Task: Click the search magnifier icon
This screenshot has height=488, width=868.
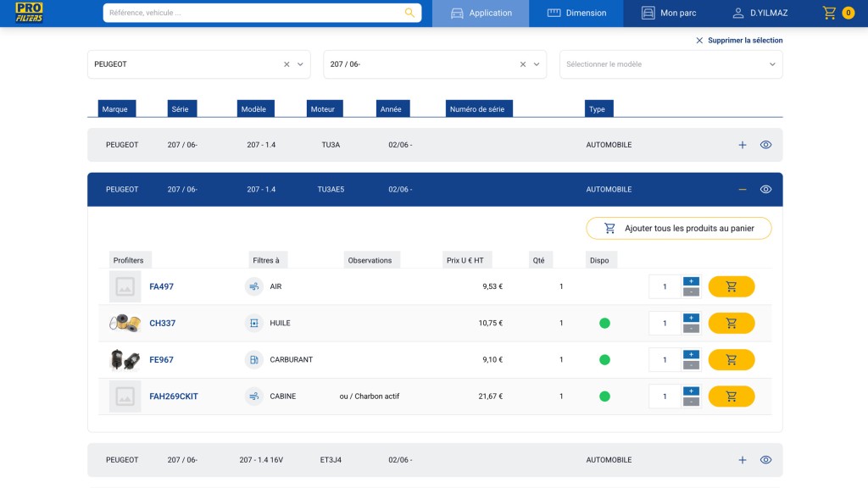Action: click(409, 13)
